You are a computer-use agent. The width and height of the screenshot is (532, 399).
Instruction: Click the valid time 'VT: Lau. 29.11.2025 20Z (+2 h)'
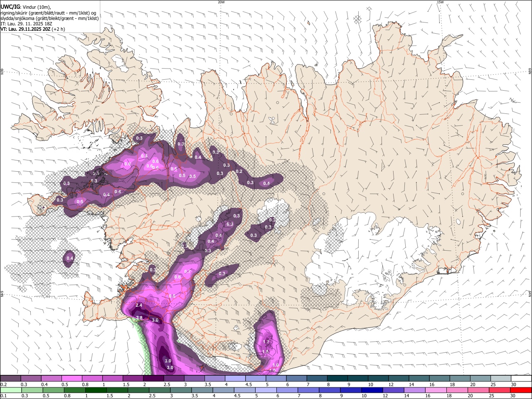click(33, 29)
